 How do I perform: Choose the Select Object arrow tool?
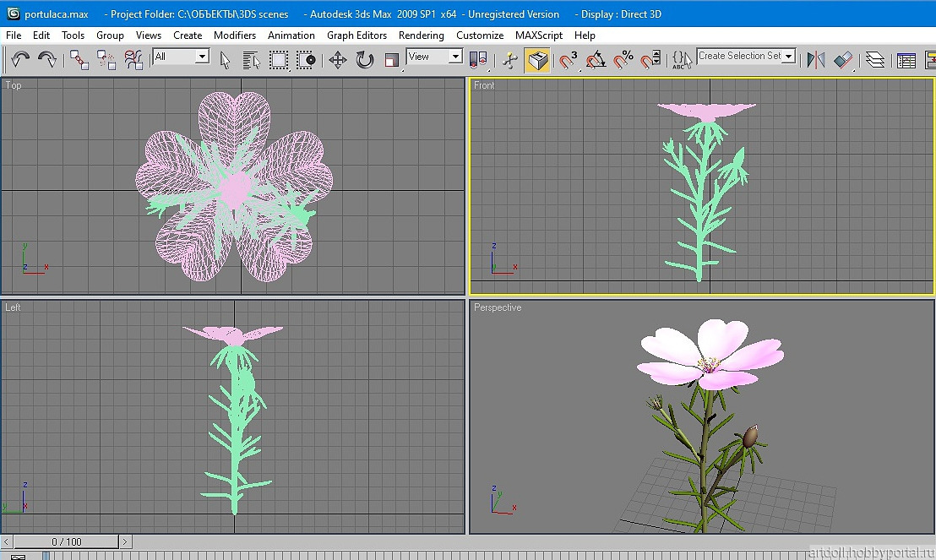[x=226, y=60]
